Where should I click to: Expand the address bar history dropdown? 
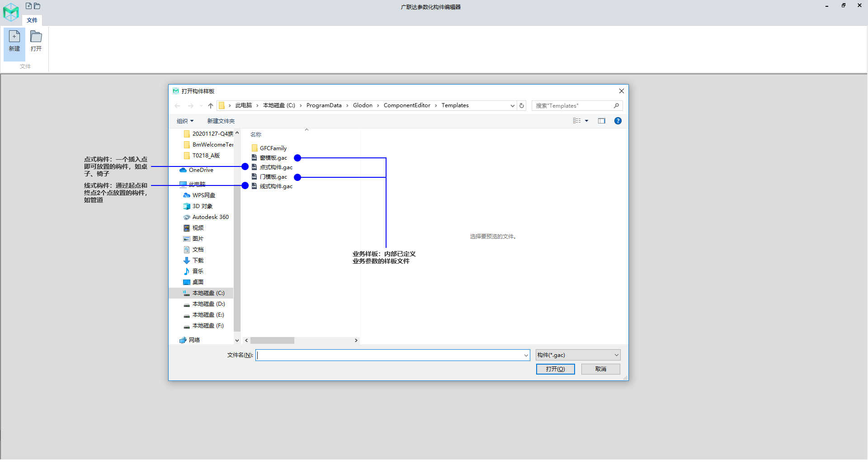(512, 105)
